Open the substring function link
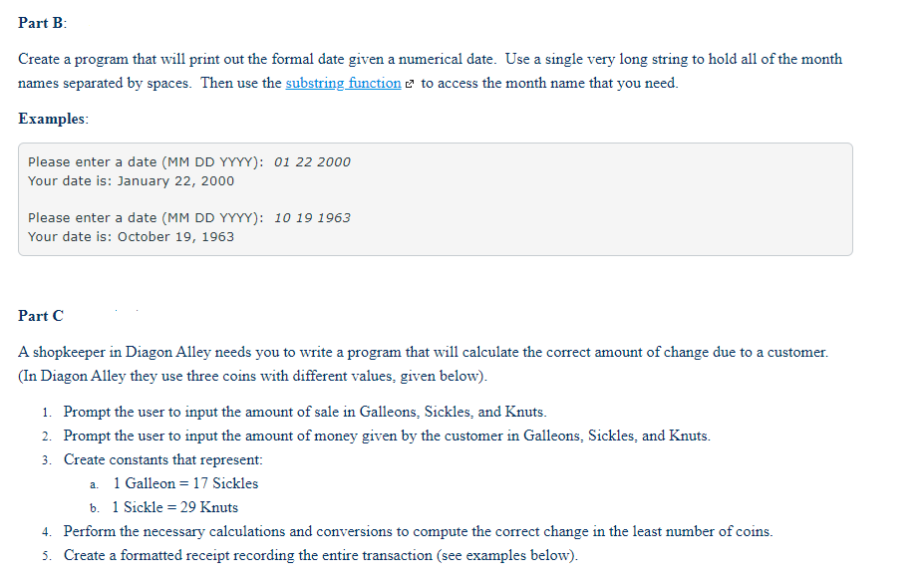The image size is (924, 583). click(x=343, y=83)
